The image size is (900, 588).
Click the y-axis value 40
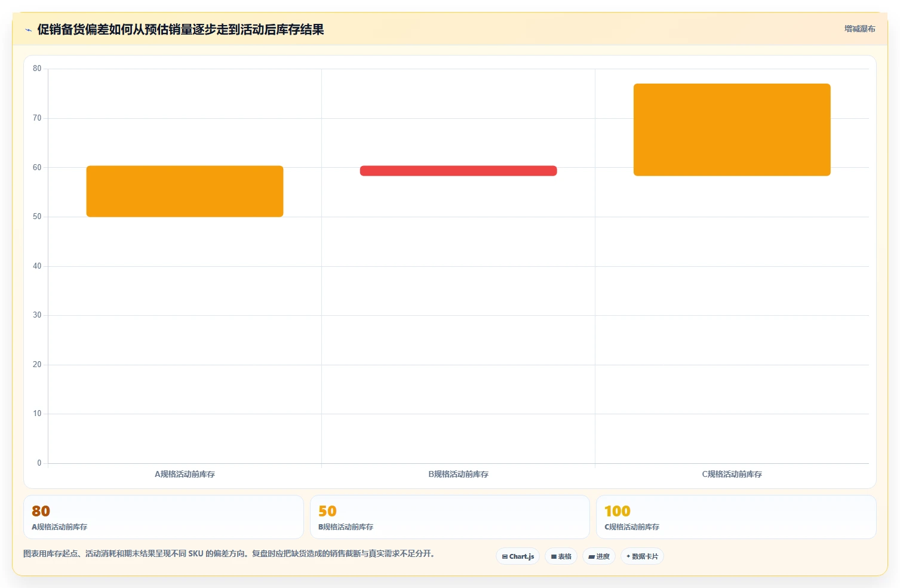[37, 266]
